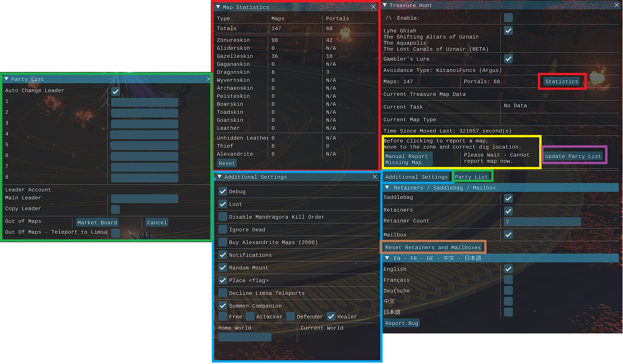The image size is (623, 364).
Task: Enable Buy Alexandrite Maps option
Action: 223,242
